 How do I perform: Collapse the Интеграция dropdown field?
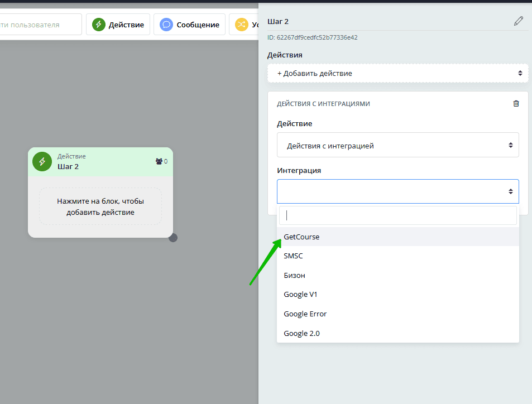pos(397,191)
